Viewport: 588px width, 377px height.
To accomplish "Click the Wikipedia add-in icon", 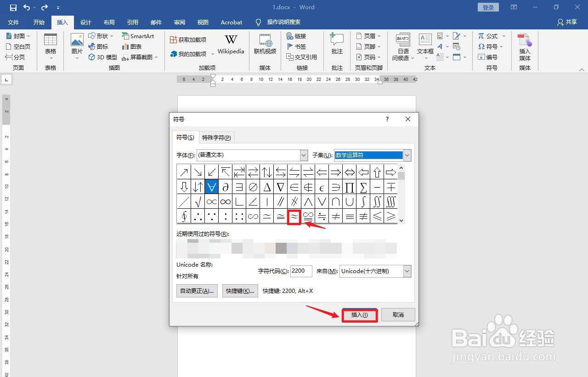I will [231, 45].
